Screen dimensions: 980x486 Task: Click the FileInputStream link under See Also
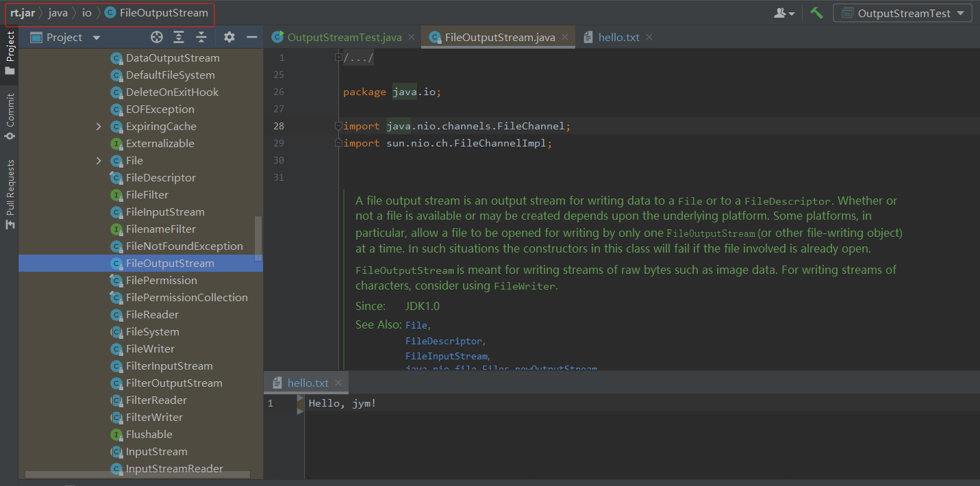tap(447, 356)
